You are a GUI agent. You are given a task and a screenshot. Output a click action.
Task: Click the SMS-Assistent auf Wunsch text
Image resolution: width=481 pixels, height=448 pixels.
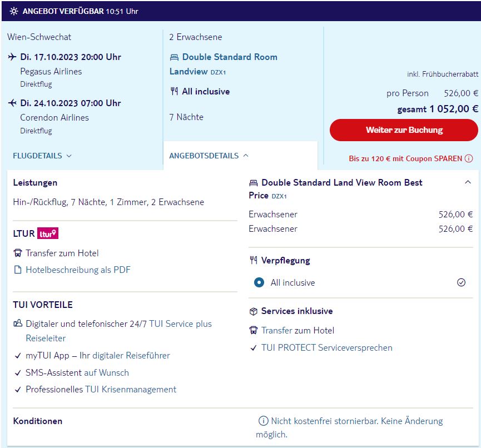point(77,372)
